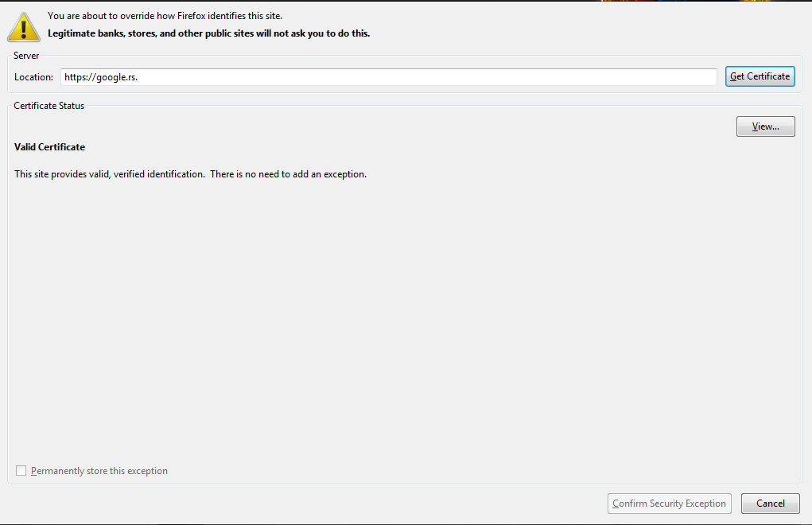Click the word 'identification' in the status message
The image size is (812, 525).
coord(178,174)
